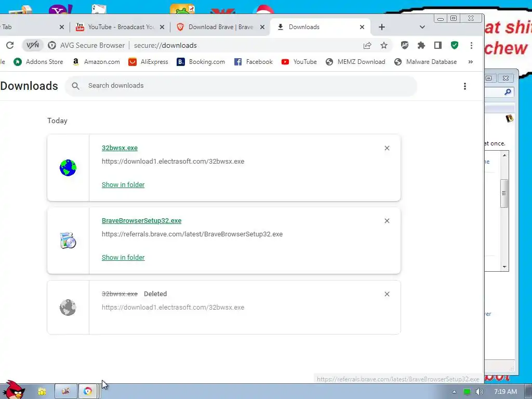This screenshot has width=532, height=399.
Task: Click the green tray status icon
Action: [467, 392]
